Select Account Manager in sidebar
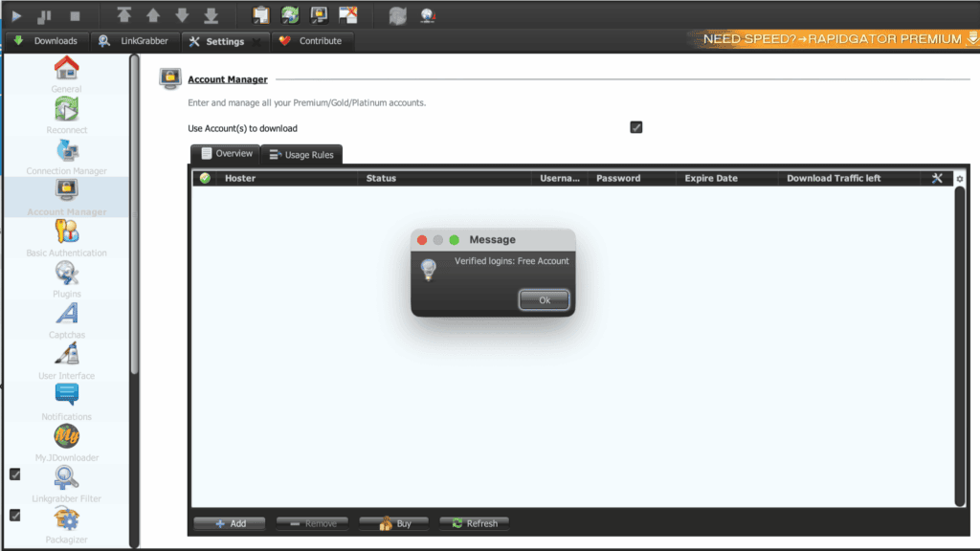This screenshot has width=980, height=551. (66, 197)
